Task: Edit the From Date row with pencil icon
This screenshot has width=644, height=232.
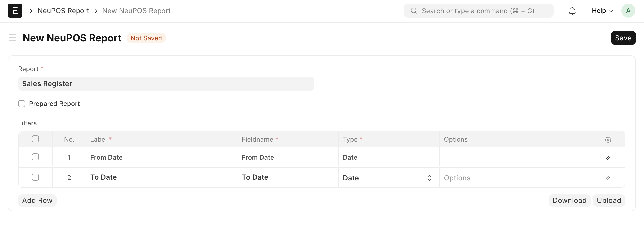Action: pyautogui.click(x=608, y=158)
